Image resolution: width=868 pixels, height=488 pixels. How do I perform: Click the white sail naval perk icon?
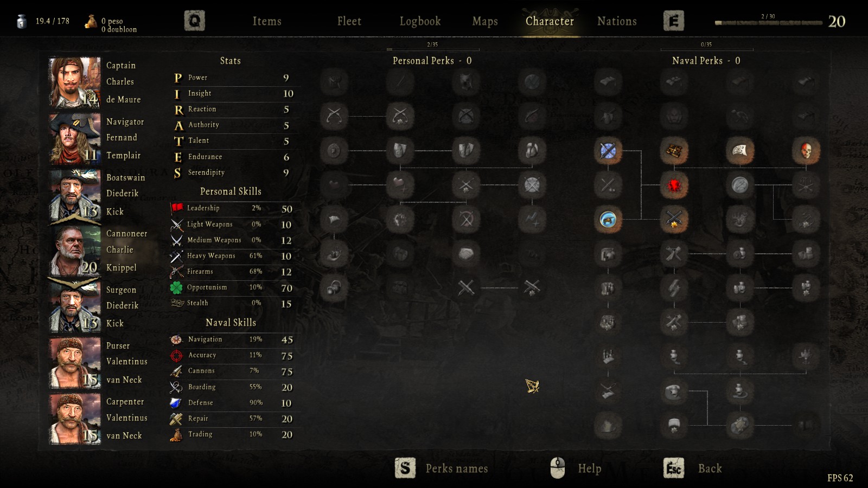pos(739,151)
